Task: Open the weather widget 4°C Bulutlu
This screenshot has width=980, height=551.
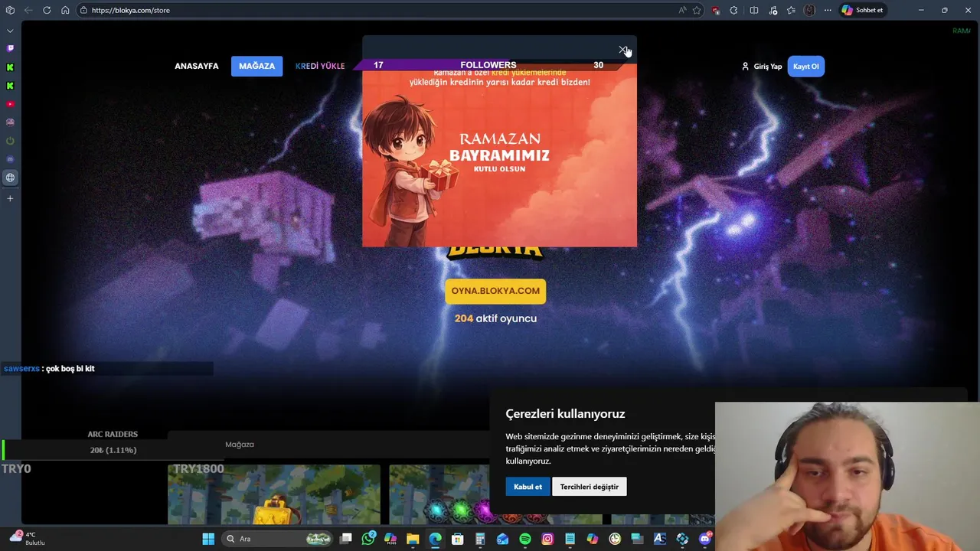Action: 27,538
